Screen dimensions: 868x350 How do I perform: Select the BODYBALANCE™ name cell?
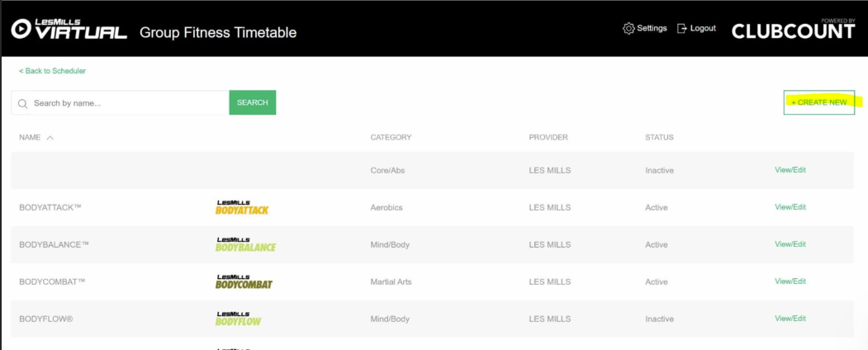[54, 244]
